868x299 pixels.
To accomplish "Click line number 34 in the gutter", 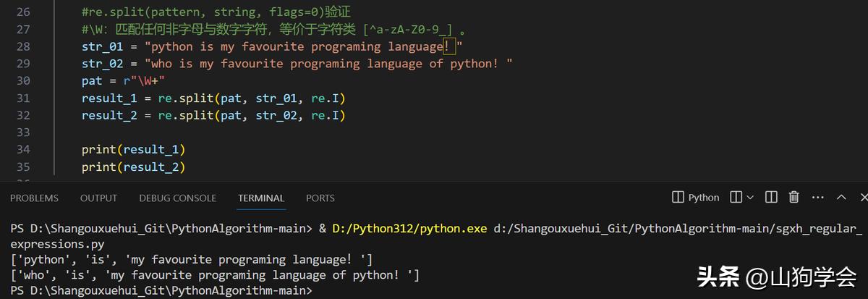I will click(x=22, y=149).
